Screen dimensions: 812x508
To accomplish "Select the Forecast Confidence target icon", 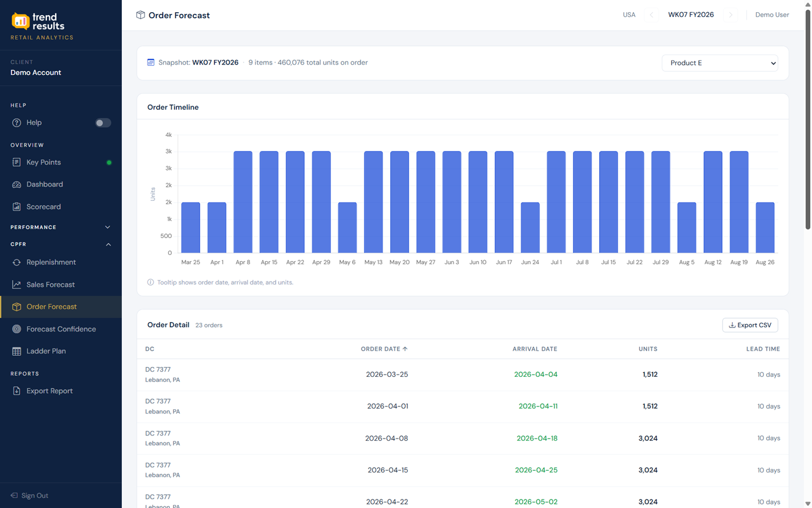I will 16,329.
